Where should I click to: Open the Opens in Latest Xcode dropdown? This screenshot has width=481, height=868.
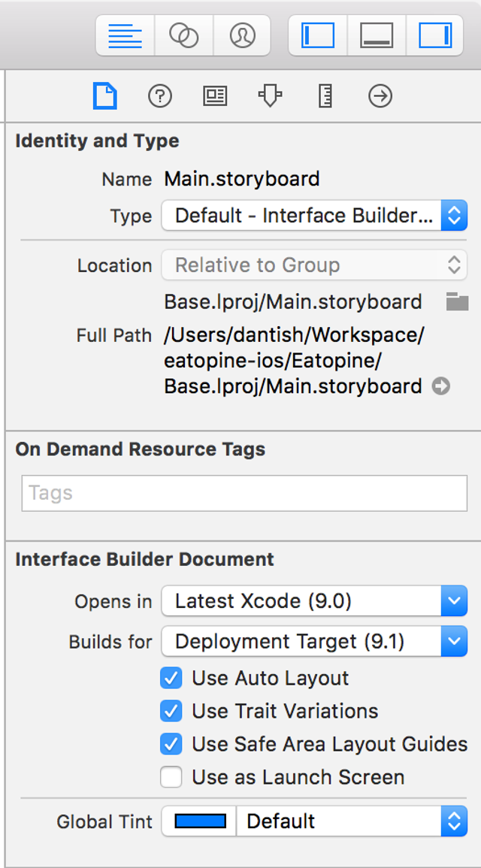(x=314, y=600)
